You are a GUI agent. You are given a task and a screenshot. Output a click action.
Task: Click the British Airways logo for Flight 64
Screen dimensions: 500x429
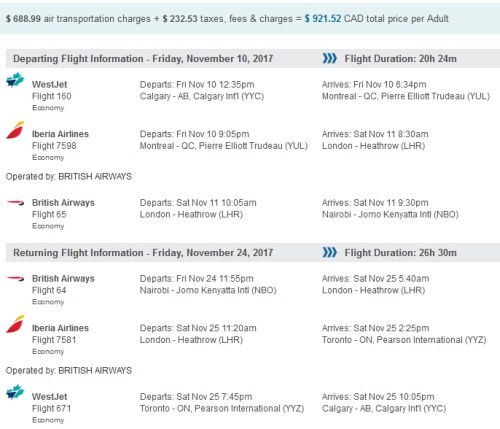[x=15, y=278]
